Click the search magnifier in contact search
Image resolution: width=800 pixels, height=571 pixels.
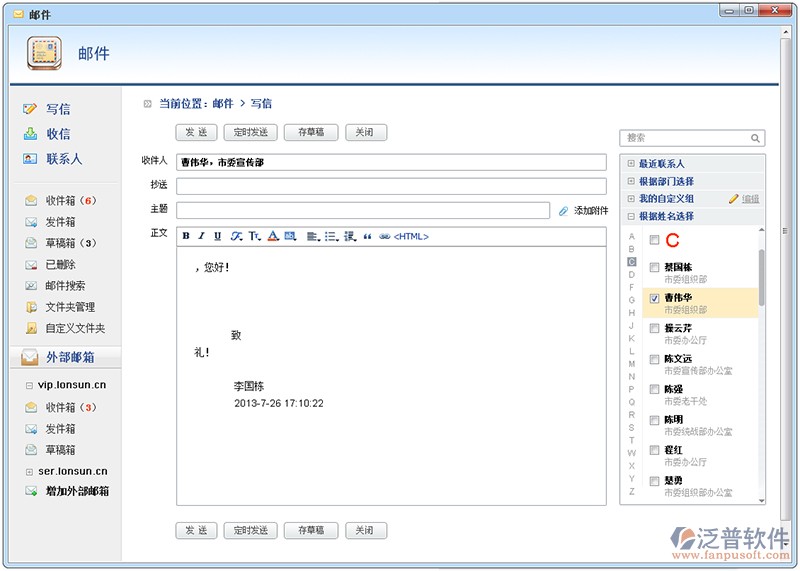coord(755,138)
